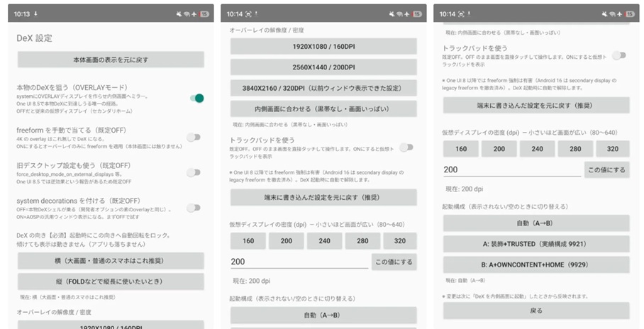Image resolution: width=644 pixels, height=329 pixels.
Task: Click 現在: 200 dpi text in right screen
Action: (465, 189)
